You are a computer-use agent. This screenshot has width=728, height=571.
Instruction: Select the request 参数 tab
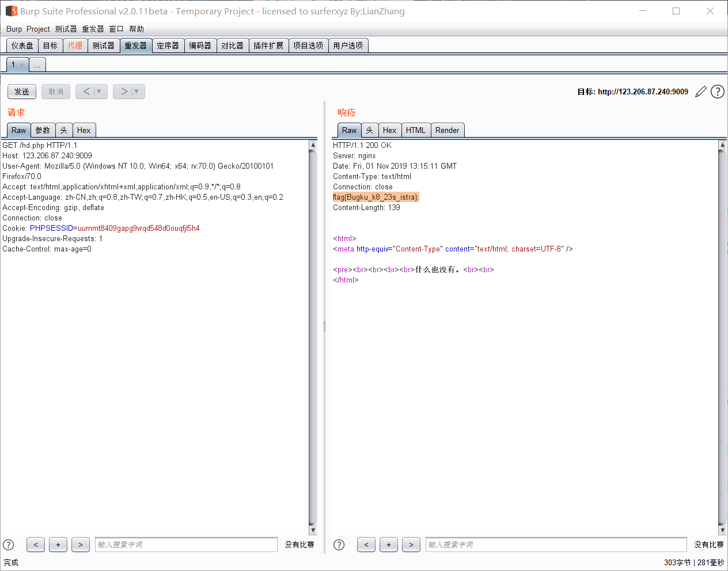click(x=43, y=131)
